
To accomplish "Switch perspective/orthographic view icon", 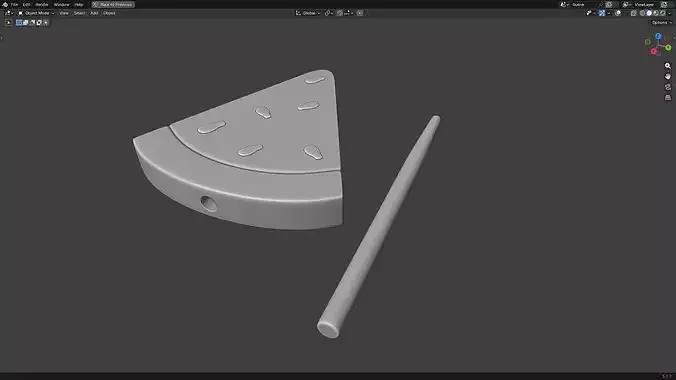I will [668, 97].
